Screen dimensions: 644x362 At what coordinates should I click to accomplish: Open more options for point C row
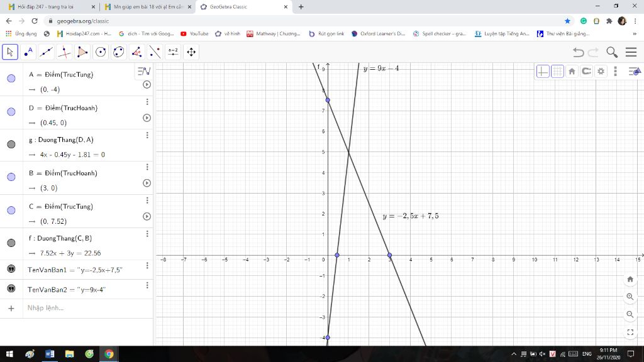(x=147, y=200)
